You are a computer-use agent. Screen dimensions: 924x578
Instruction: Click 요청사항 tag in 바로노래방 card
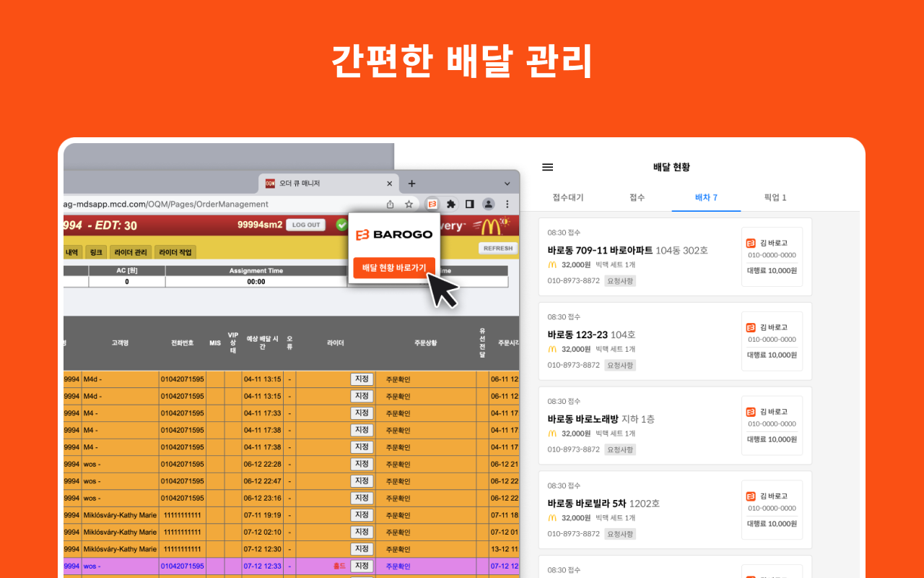[620, 449]
